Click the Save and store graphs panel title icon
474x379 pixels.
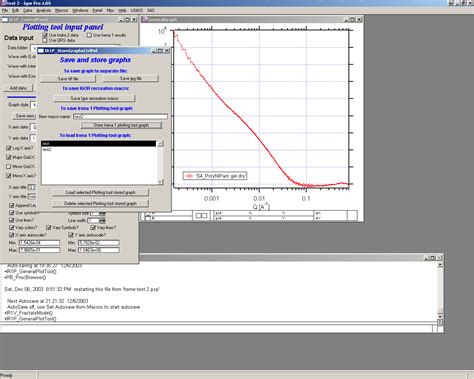41,51
